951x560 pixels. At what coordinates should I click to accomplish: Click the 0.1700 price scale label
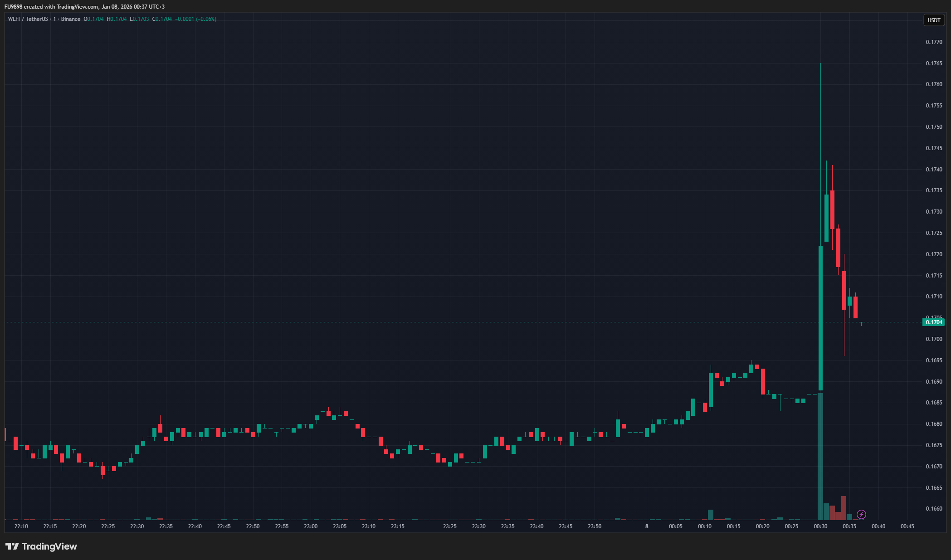[x=934, y=339]
